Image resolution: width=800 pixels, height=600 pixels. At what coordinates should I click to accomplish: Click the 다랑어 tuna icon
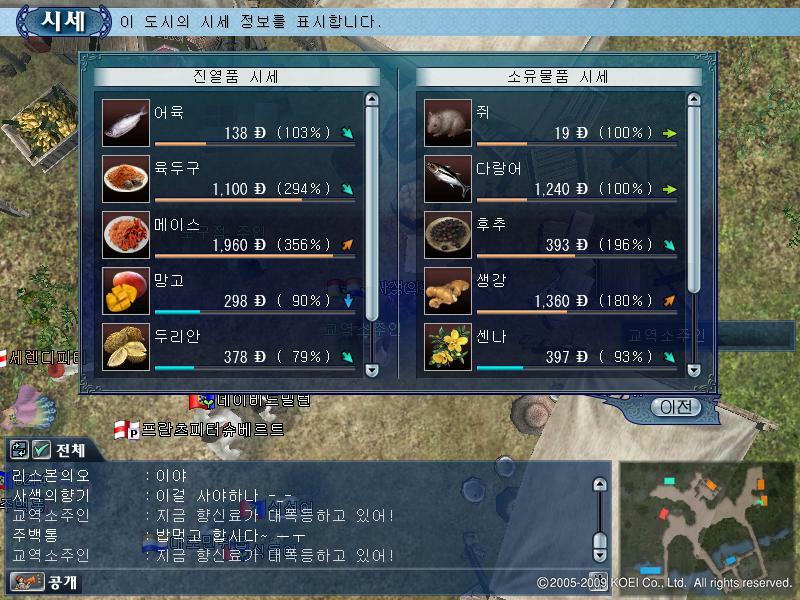[447, 179]
